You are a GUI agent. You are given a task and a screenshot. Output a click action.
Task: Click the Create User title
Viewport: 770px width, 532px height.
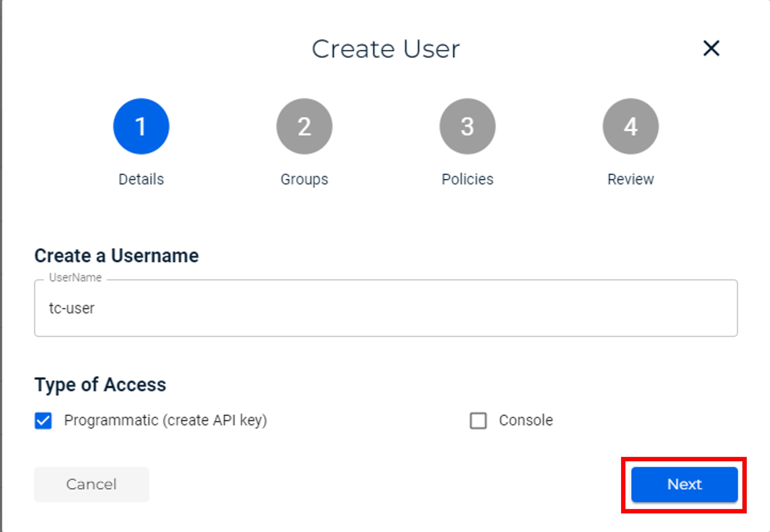(385, 49)
